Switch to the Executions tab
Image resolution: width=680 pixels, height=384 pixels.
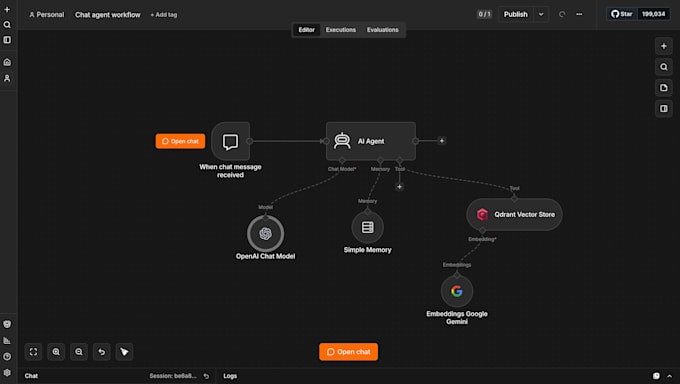coord(340,30)
